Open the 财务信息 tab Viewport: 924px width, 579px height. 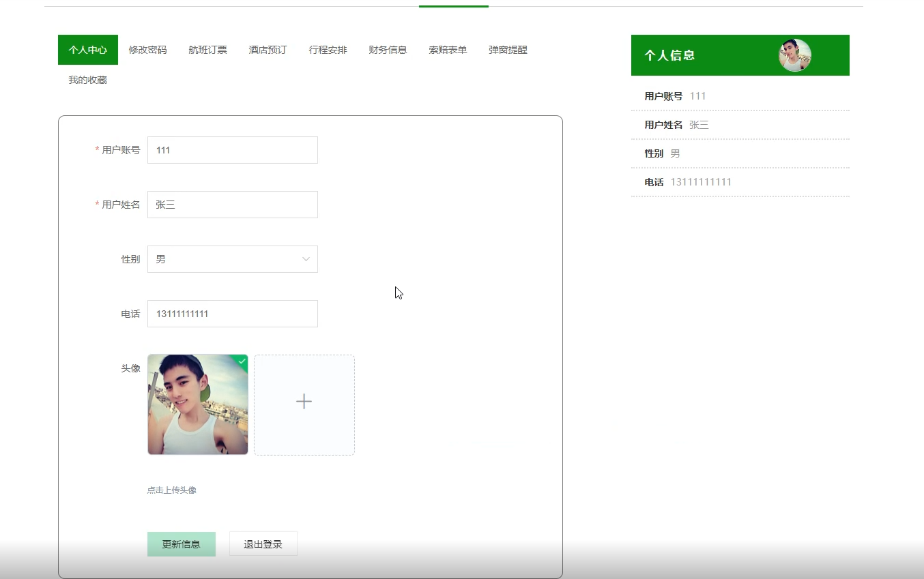tap(387, 49)
